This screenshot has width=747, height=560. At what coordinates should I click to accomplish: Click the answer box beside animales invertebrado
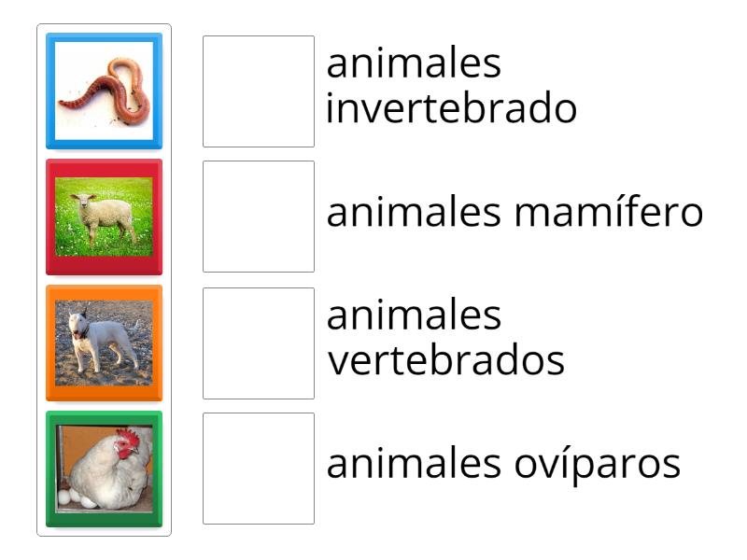point(259,91)
